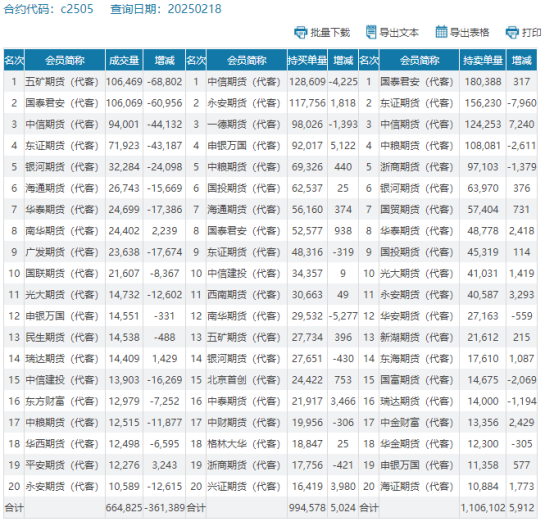The image size is (554, 526).
Task: Click 国贸期货 in short positions
Action: 417,209
